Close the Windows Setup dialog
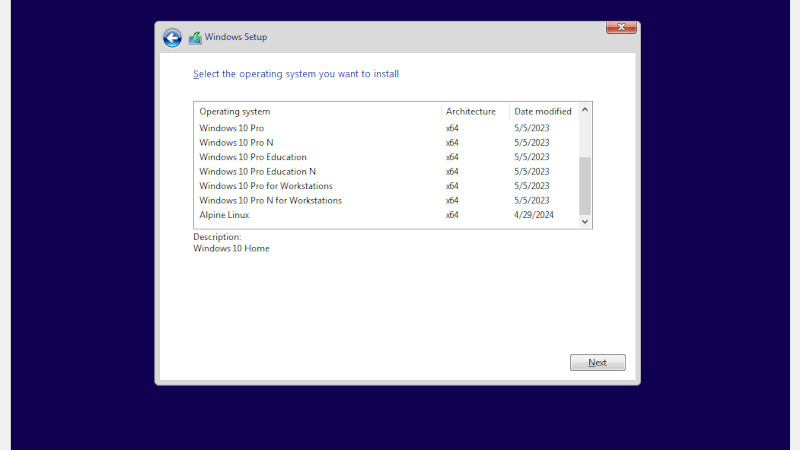The height and width of the screenshot is (450, 800). tap(621, 28)
